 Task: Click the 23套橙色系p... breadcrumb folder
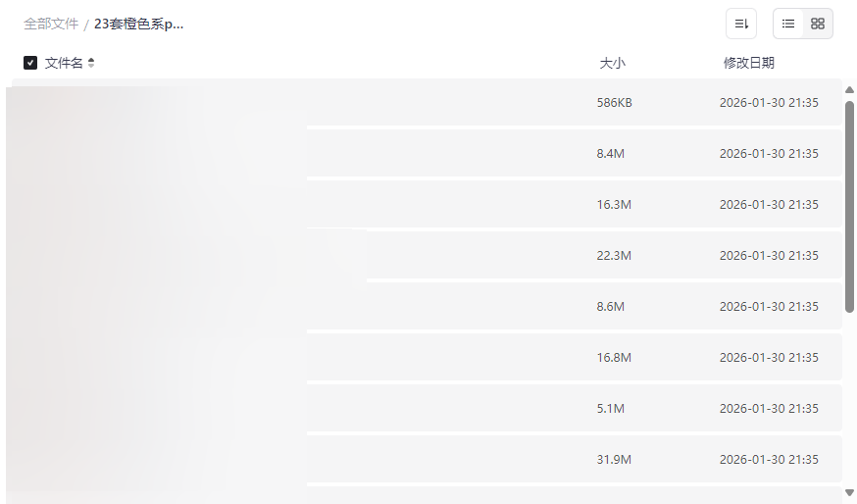coord(139,24)
